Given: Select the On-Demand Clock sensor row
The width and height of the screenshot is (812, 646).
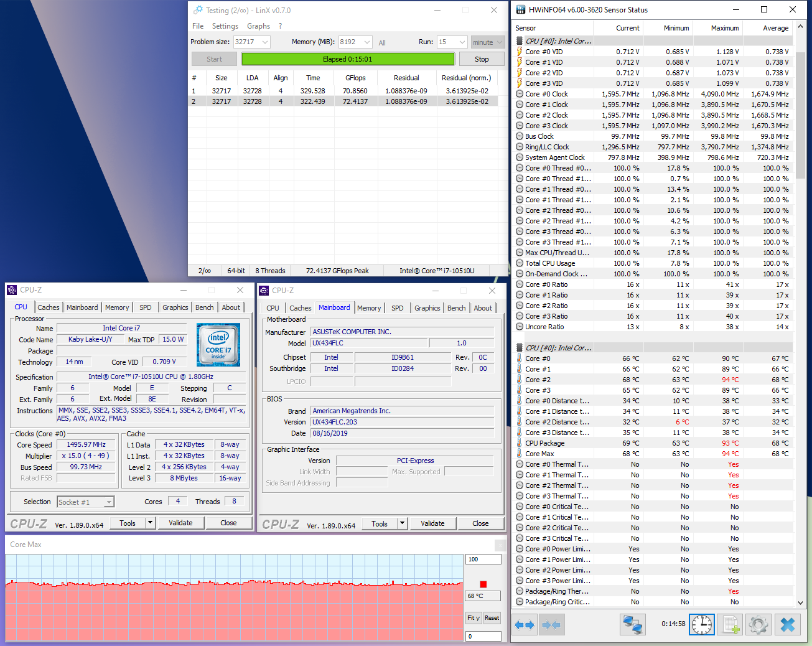Looking at the screenshot, I should tap(653, 274).
